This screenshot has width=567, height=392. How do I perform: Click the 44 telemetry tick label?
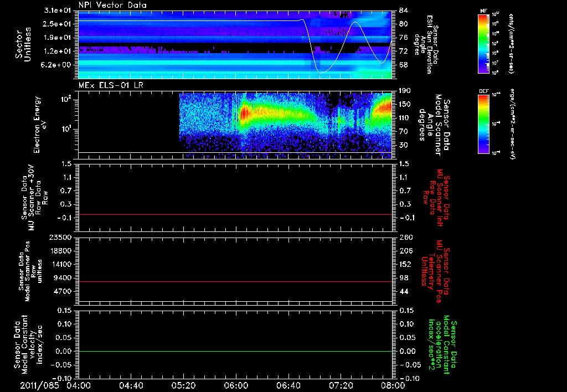pyautogui.click(x=404, y=292)
